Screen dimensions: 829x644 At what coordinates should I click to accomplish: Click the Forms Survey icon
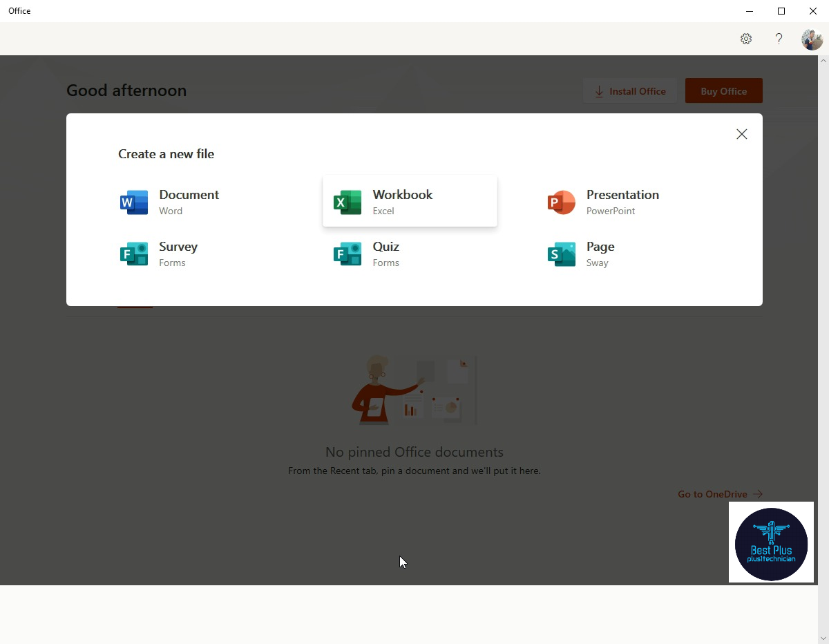click(134, 254)
